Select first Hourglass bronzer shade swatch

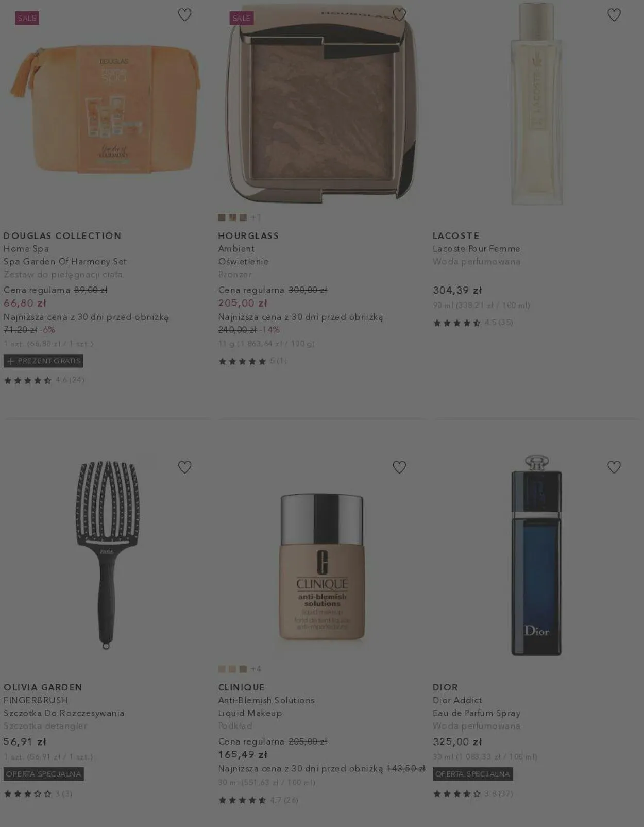click(x=222, y=217)
